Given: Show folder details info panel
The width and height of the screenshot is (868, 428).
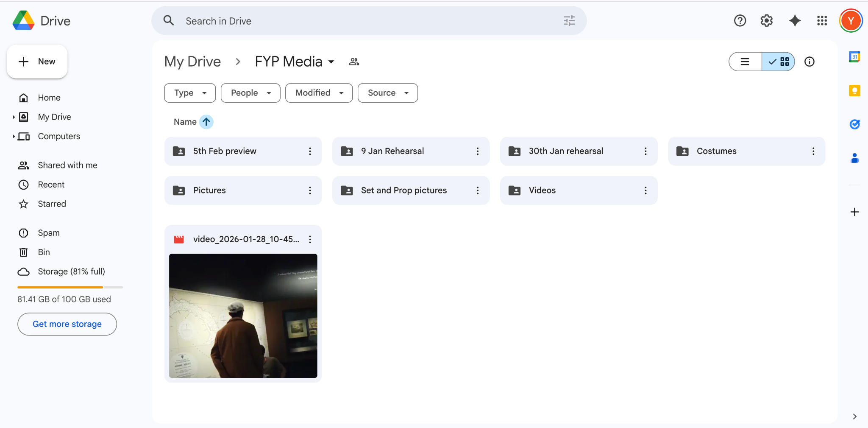Looking at the screenshot, I should pyautogui.click(x=809, y=62).
